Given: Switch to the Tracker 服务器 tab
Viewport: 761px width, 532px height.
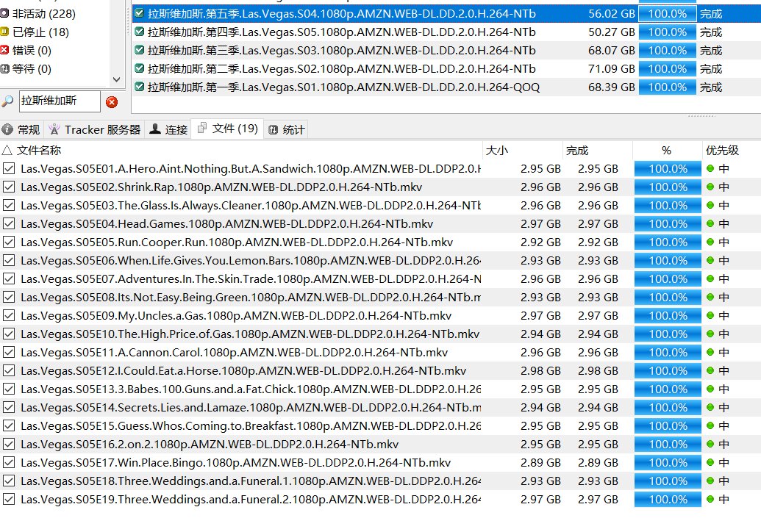Looking at the screenshot, I should (95, 129).
